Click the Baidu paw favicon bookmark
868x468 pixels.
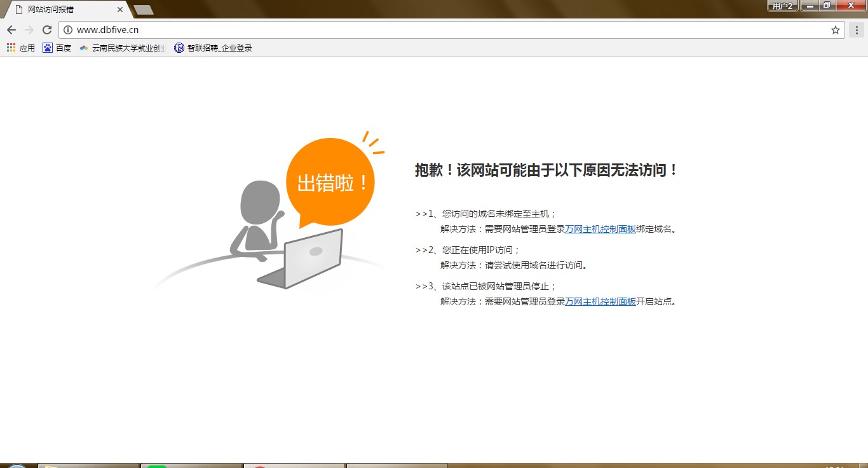tap(48, 47)
